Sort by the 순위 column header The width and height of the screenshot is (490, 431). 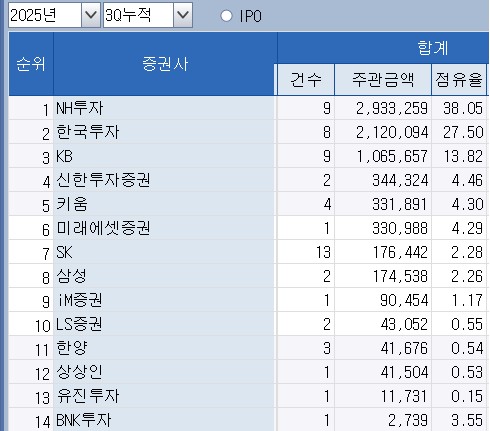tap(31, 64)
